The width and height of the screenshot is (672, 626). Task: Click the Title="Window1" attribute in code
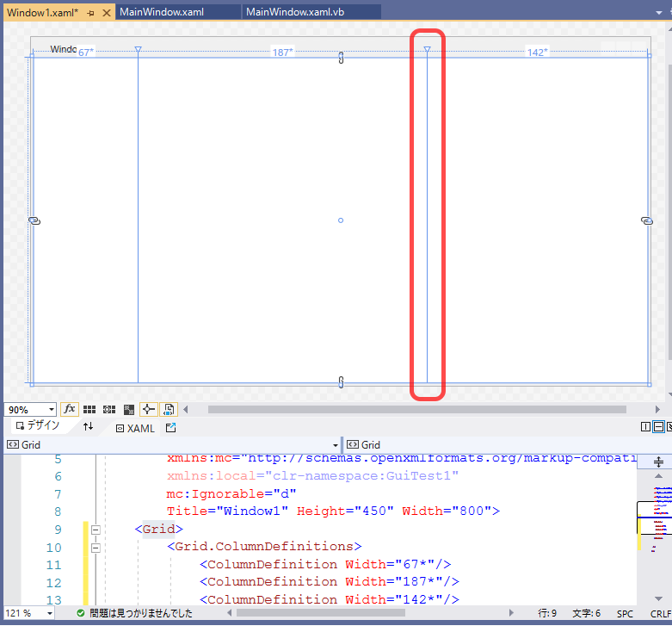point(227,511)
